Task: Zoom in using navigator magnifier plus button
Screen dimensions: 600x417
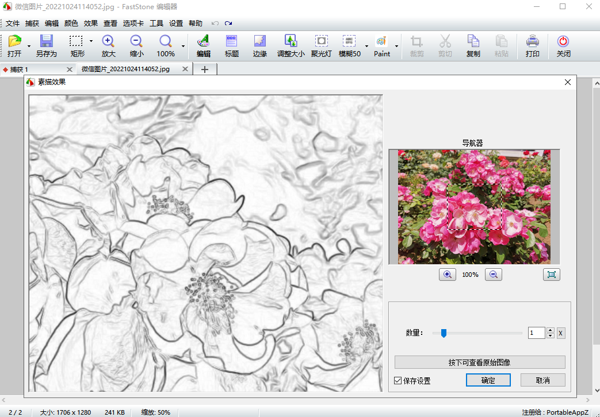Action: (447, 275)
